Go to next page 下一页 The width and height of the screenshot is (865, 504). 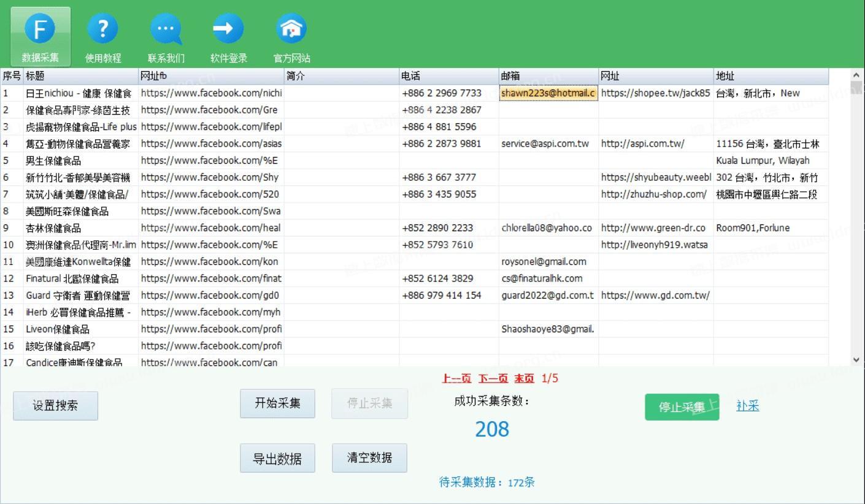click(x=493, y=378)
